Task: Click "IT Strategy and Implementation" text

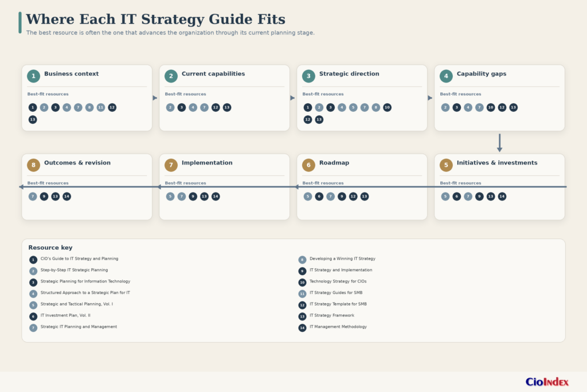Action: click(341, 270)
